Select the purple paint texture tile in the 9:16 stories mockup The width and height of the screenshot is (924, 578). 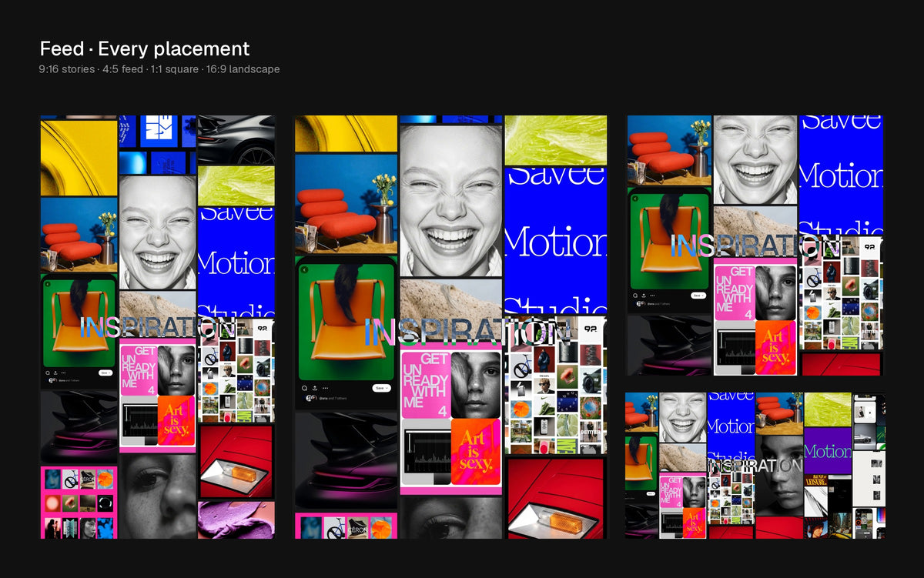click(236, 520)
